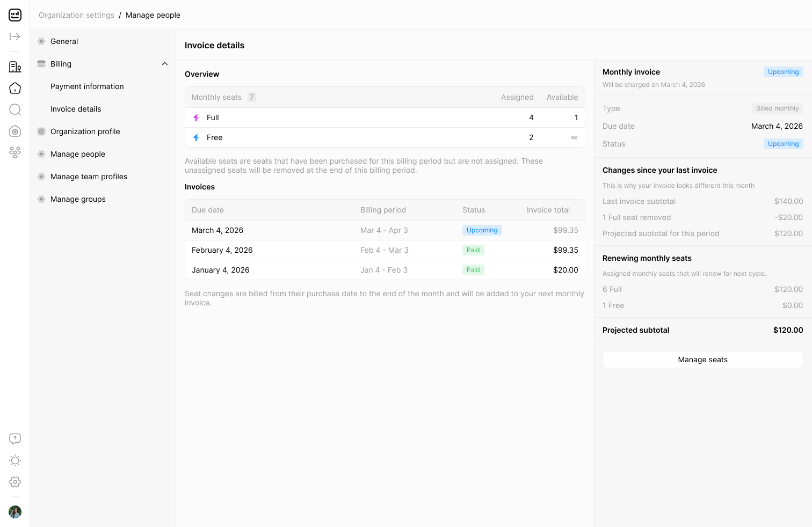Go to the home icon
This screenshot has height=527, width=812.
click(x=15, y=88)
